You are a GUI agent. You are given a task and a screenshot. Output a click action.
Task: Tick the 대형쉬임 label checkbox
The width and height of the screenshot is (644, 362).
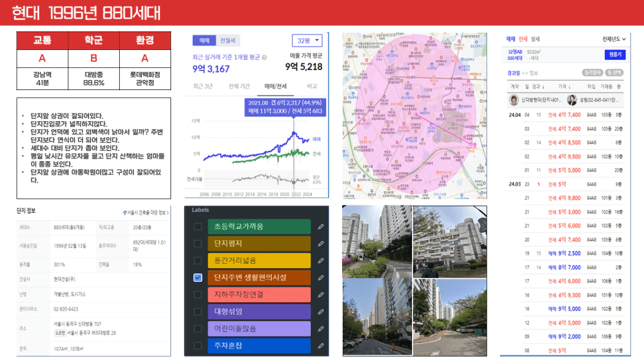coord(198,312)
